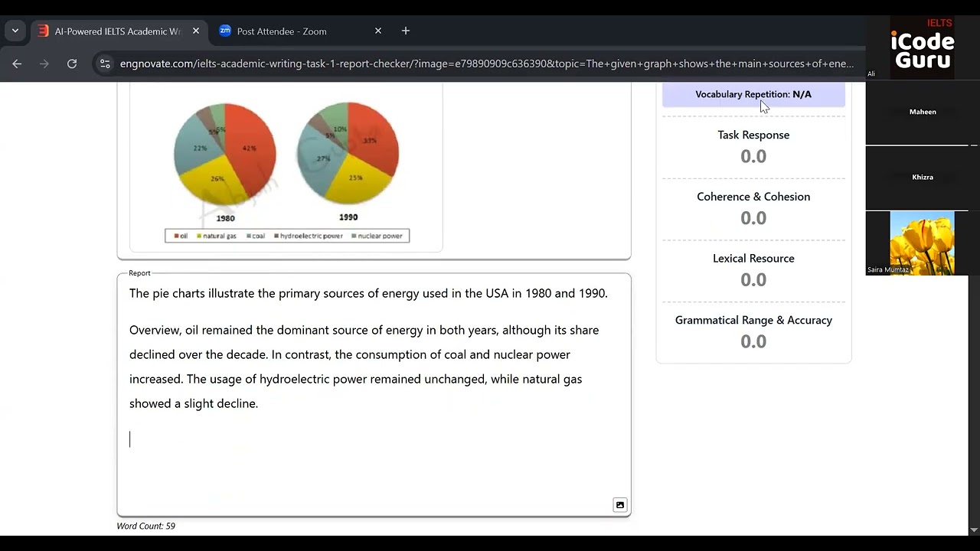Click the 'showed a slight decline.' line
Screen dimensions: 980x551
coord(194,403)
